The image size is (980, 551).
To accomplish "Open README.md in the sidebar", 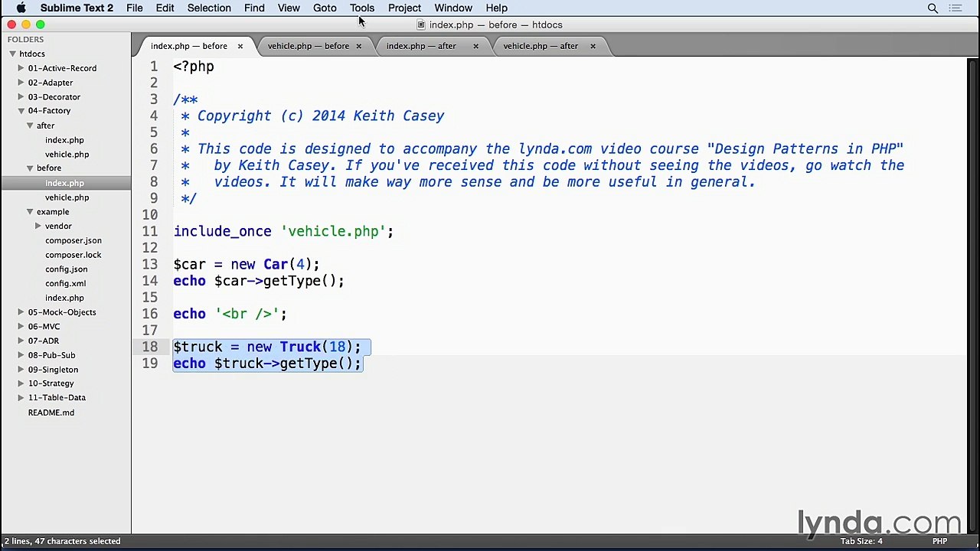I will coord(51,412).
